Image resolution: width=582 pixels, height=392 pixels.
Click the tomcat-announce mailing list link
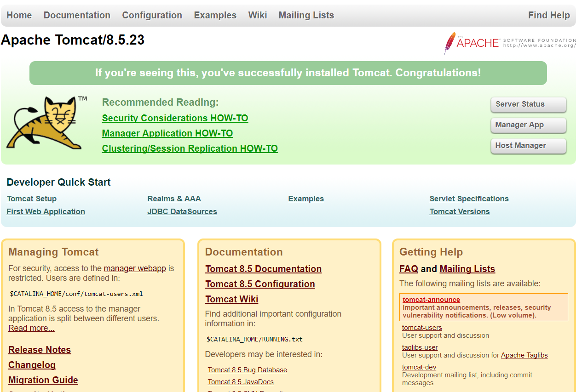coord(431,300)
